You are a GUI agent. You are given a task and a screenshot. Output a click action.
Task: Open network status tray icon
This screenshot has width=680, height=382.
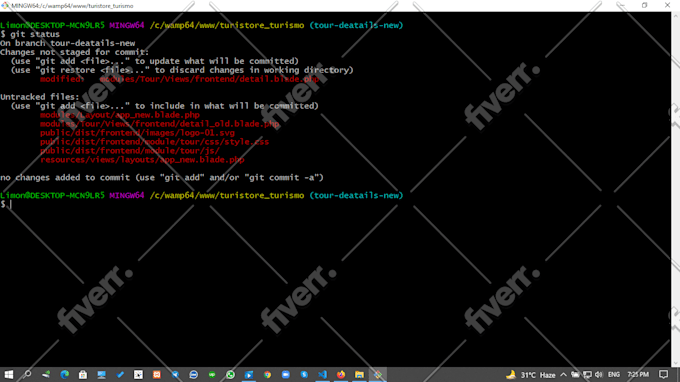587,375
